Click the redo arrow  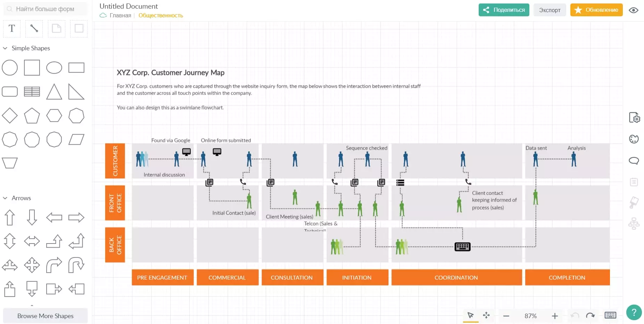pyautogui.click(x=590, y=315)
